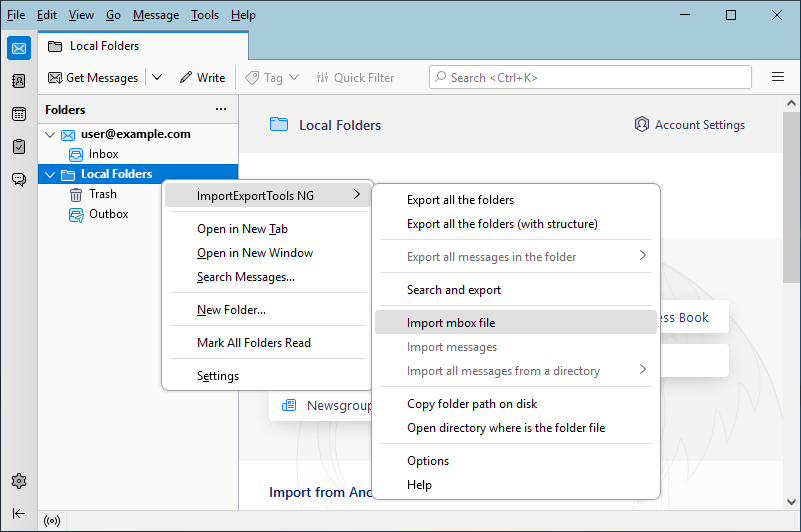Screen dimensions: 801x532
Task: Open the File menu
Action: tap(16, 15)
